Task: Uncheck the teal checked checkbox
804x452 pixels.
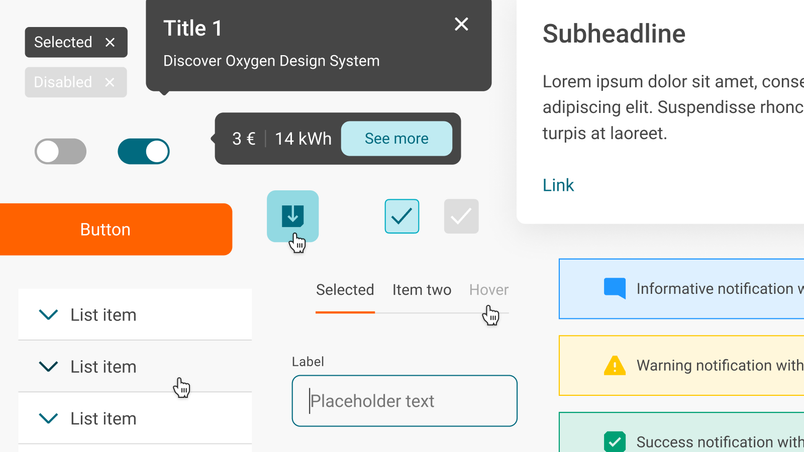Action: tap(402, 216)
